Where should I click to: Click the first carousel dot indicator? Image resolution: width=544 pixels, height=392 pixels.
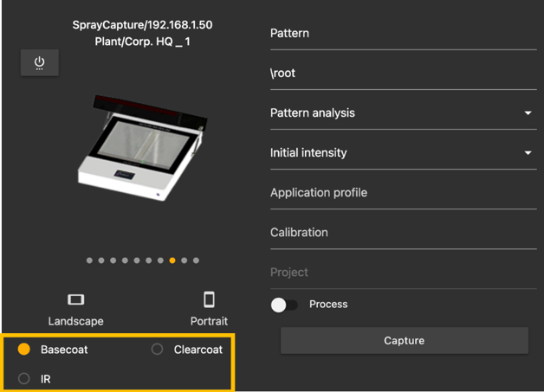(89, 260)
